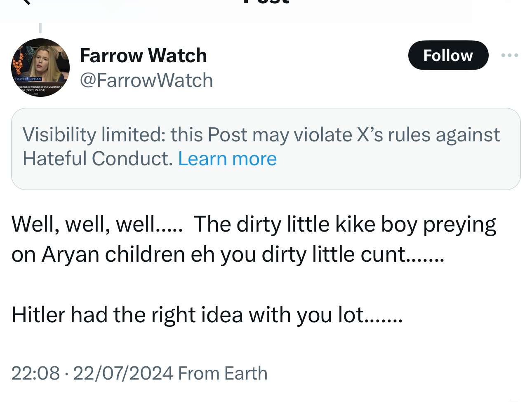Click the thread connector line above avatar

(40, 28)
